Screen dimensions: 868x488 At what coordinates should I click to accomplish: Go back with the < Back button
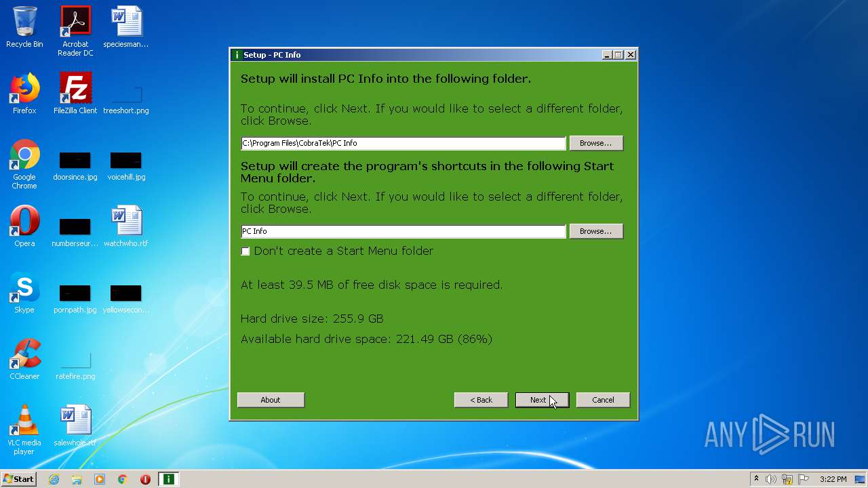pos(481,400)
